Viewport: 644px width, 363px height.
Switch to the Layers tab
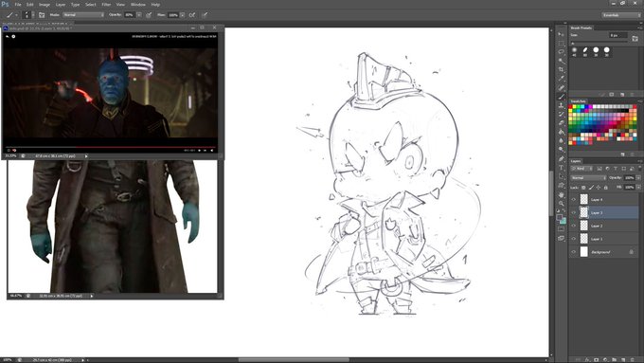[576, 161]
